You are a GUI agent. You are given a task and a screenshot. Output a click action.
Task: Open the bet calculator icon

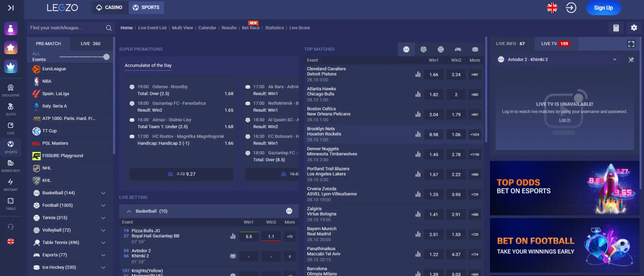click(616, 28)
